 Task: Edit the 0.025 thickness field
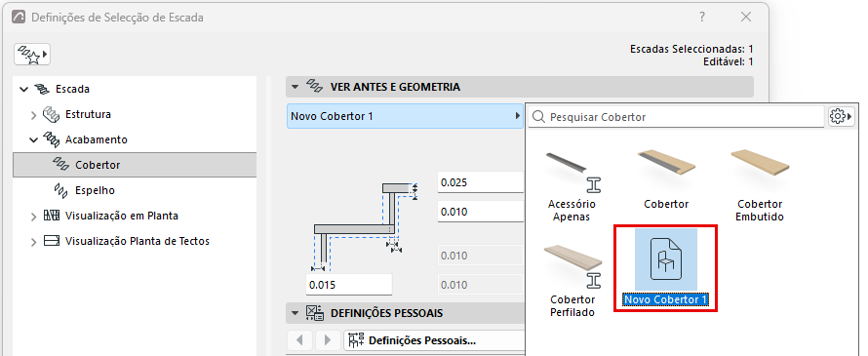point(481,182)
